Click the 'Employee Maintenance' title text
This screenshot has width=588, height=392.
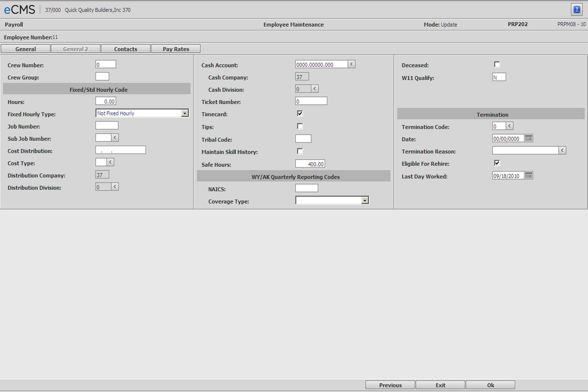293,24
